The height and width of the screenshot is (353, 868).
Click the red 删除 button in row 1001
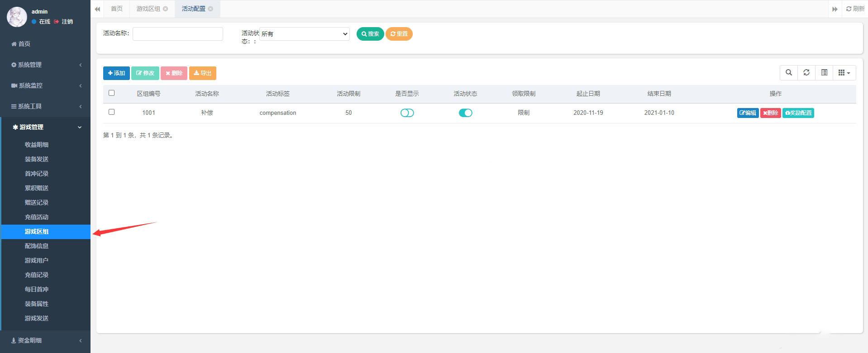[x=771, y=113]
